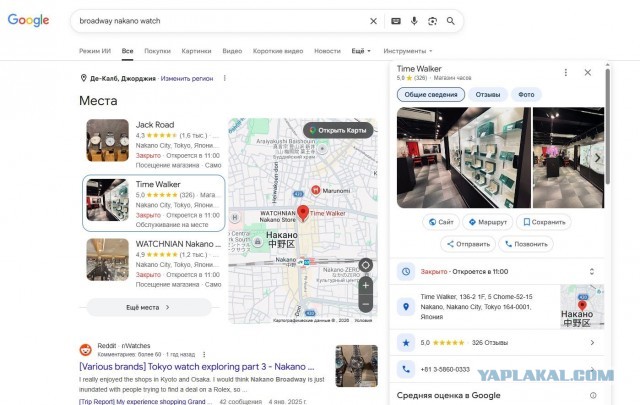Click the info icon next to Средняя оценка в Google

tap(593, 395)
